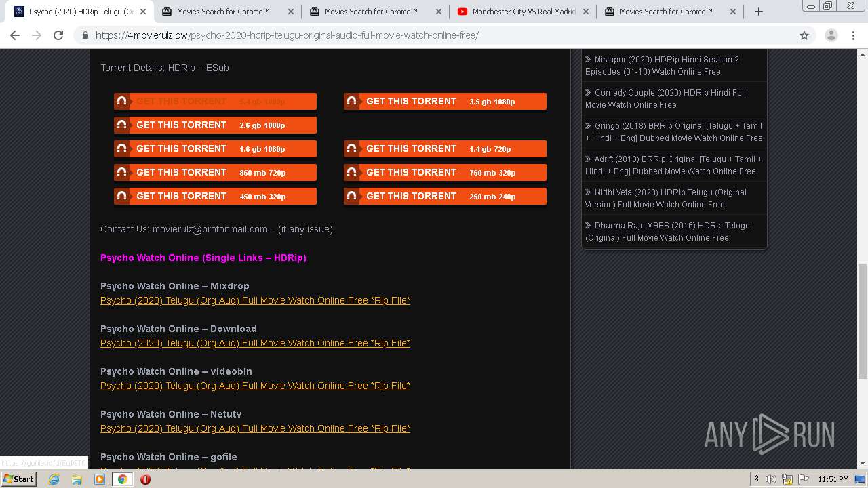Click the Chrome icon in the taskbar
Image resolution: width=868 pixels, height=488 pixels.
tap(122, 479)
